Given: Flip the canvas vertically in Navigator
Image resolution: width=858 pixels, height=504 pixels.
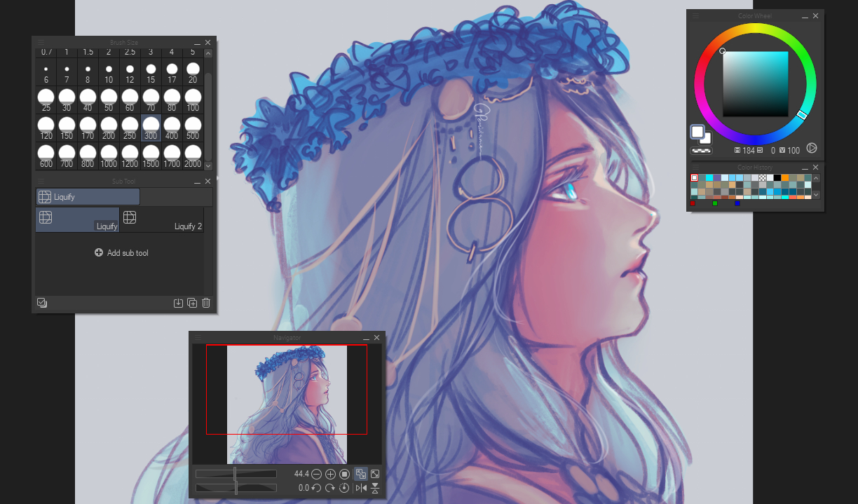Looking at the screenshot, I should pyautogui.click(x=375, y=488).
